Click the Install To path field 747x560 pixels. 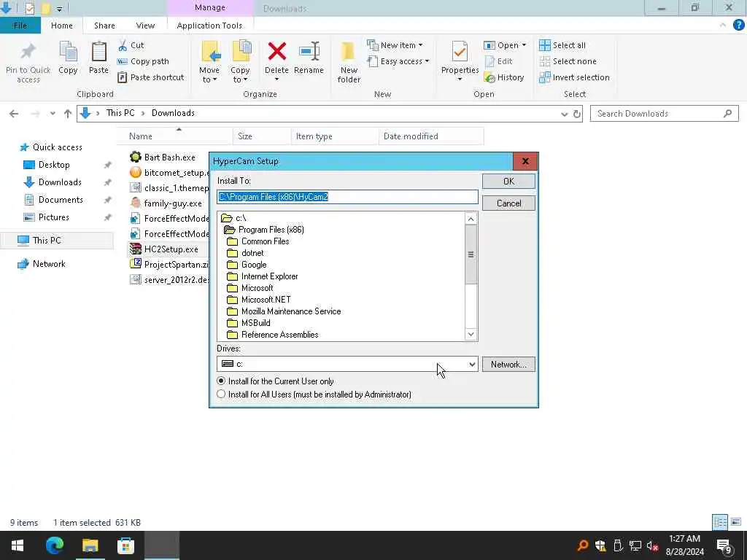[x=347, y=197]
